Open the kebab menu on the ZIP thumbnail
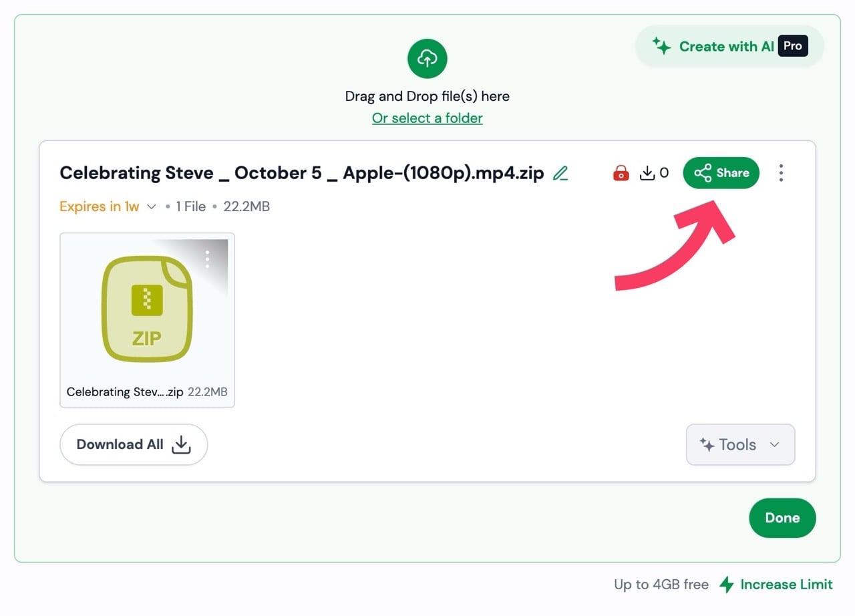The height and width of the screenshot is (616, 855). point(207,258)
